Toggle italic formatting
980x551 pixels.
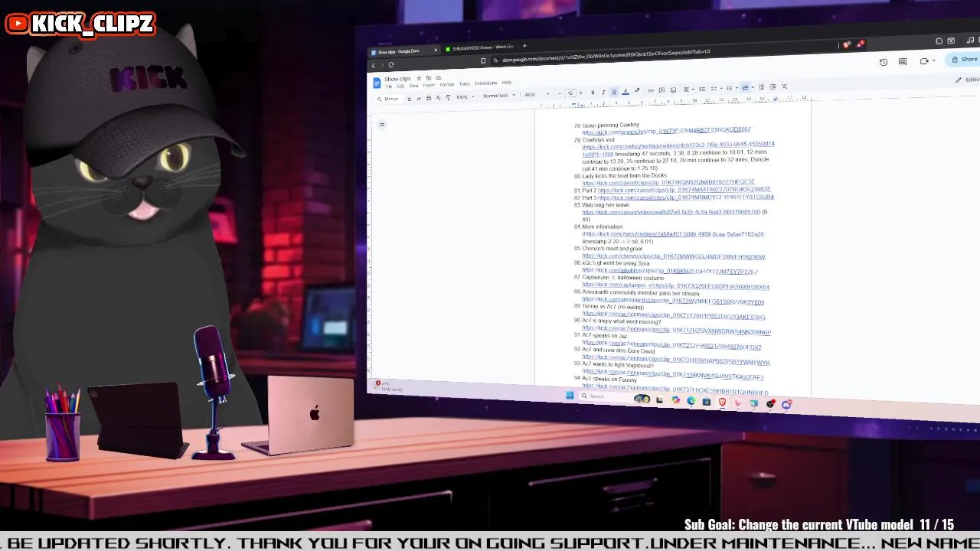(x=603, y=93)
